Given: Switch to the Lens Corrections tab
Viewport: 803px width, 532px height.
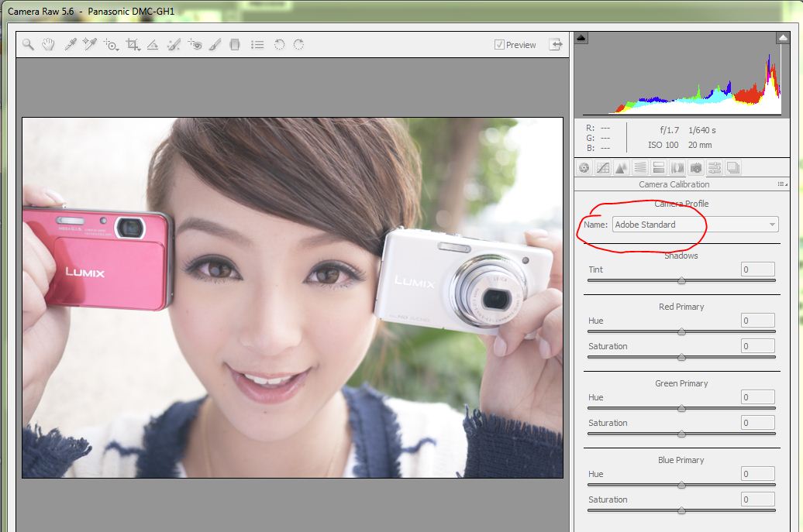Looking at the screenshot, I should click(x=677, y=168).
